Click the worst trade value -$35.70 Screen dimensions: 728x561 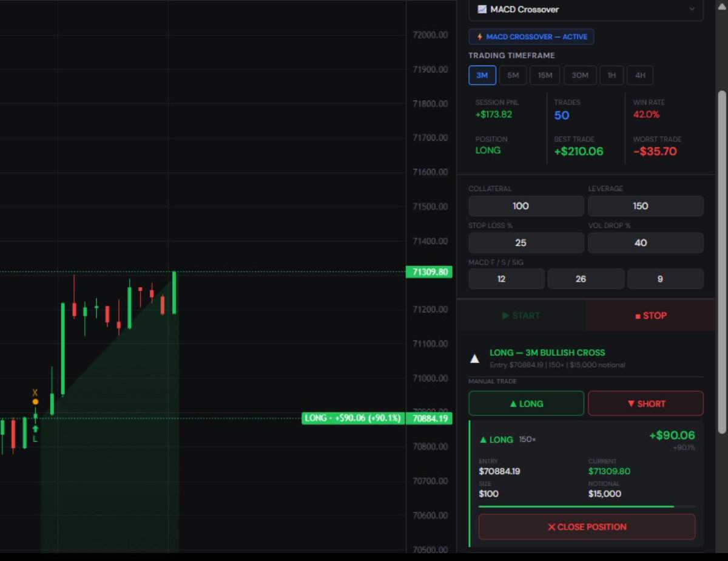[655, 152]
